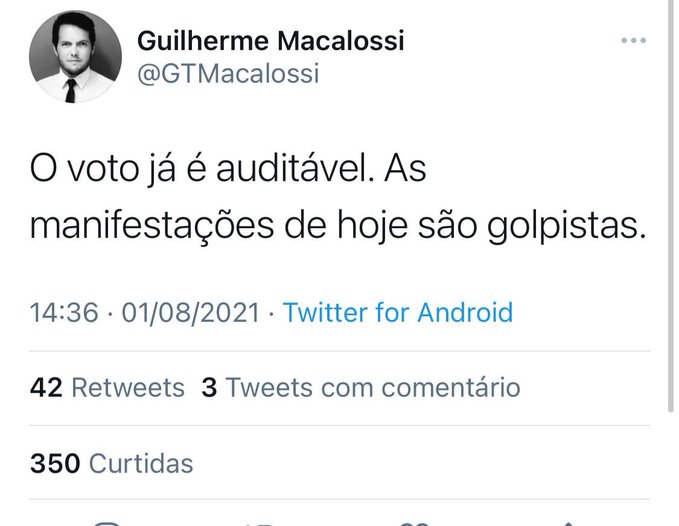679x526 pixels.
Task: Open the Twitter for Android source link
Action: coord(398,312)
